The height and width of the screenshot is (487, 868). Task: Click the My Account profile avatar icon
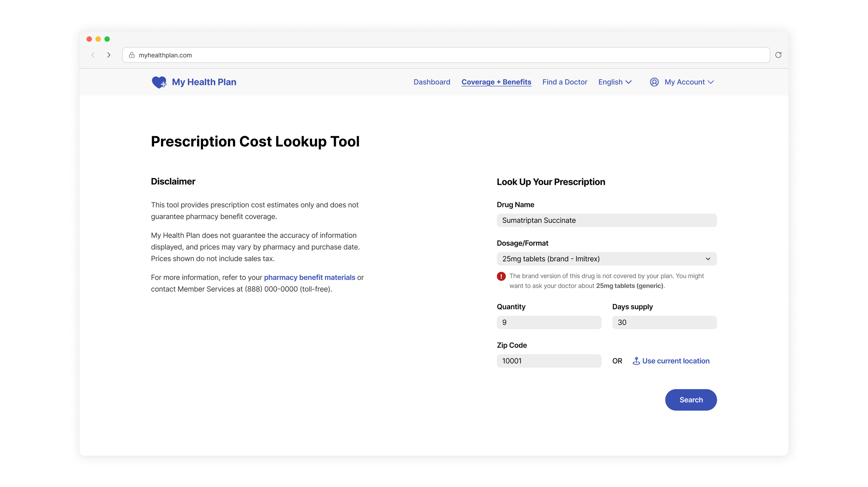tap(654, 82)
